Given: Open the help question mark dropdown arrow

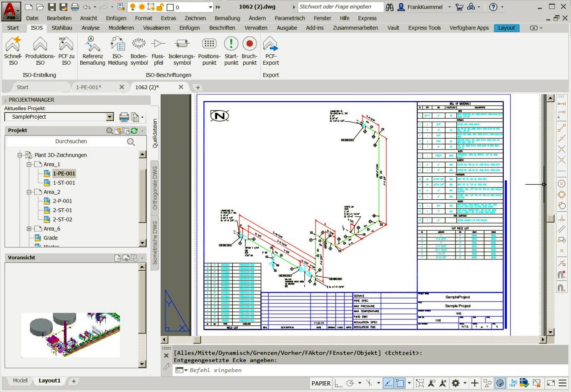Looking at the screenshot, I should click(x=502, y=7).
